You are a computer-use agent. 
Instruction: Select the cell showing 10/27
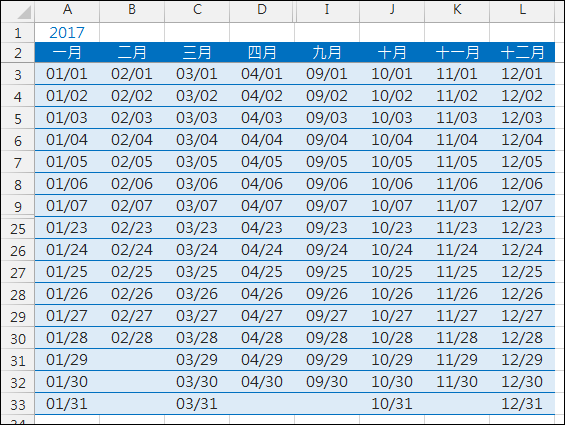click(392, 316)
